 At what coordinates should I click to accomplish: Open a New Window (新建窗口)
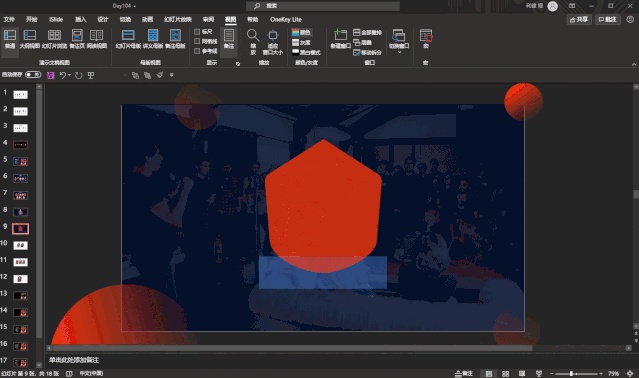pos(340,39)
